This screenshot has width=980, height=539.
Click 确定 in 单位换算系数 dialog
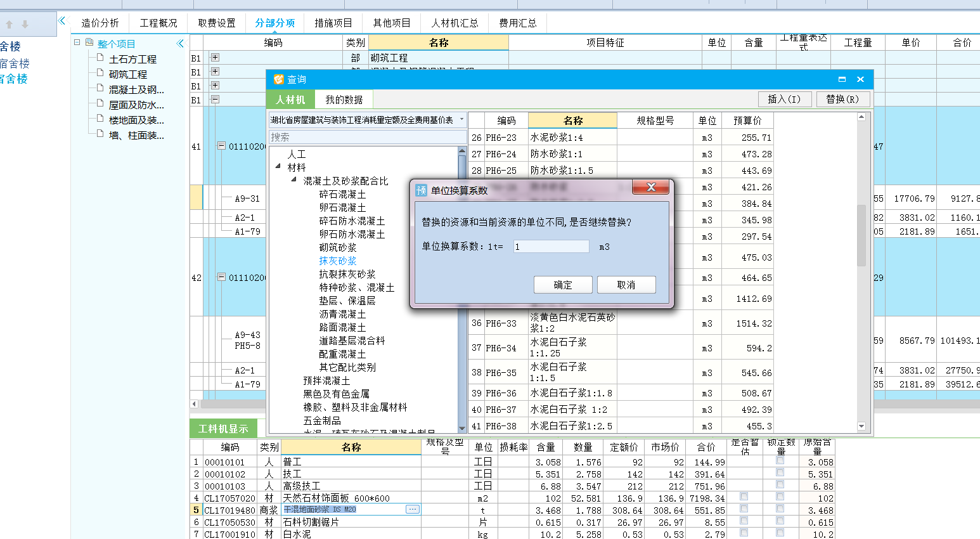(x=563, y=285)
